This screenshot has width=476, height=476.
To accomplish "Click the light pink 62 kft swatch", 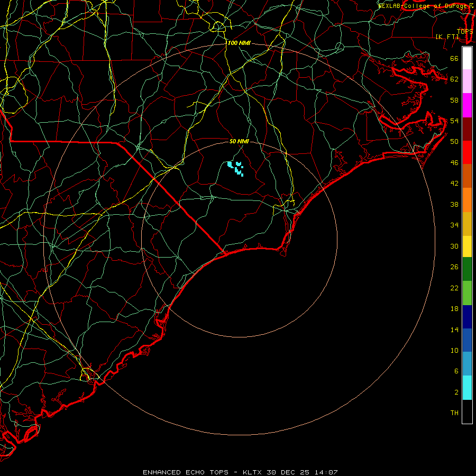I will pyautogui.click(x=467, y=81).
